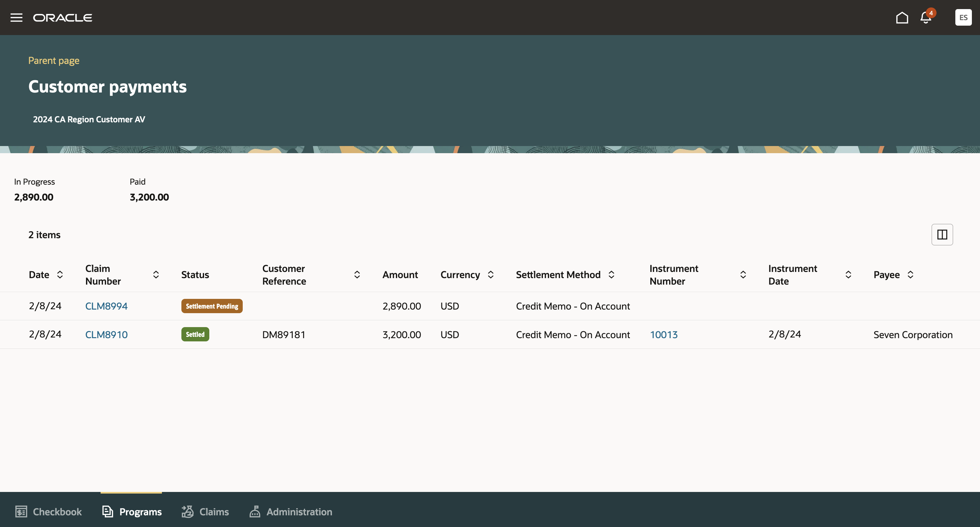The image size is (980, 527).
Task: Go to the home page icon
Action: 901,17
